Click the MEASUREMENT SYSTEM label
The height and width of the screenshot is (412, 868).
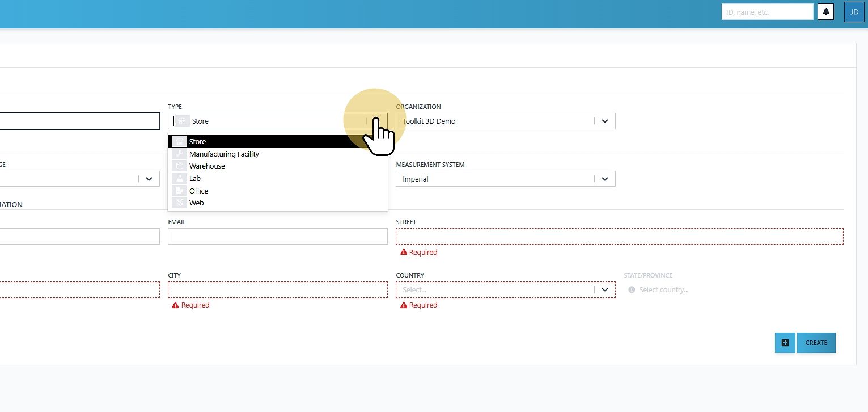click(x=430, y=165)
